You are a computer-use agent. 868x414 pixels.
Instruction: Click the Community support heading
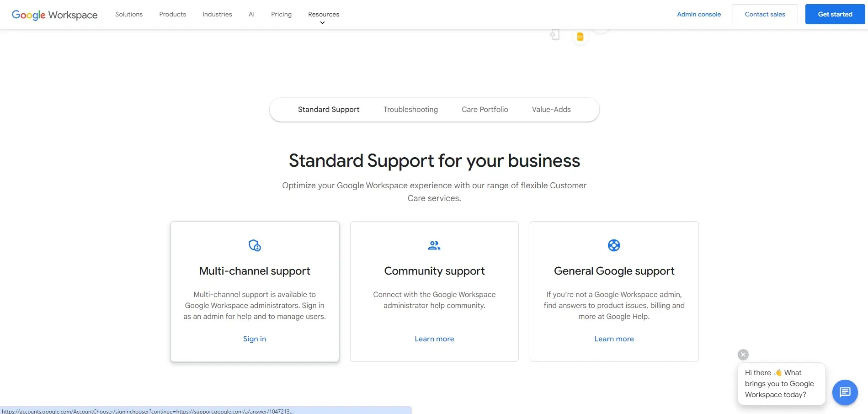click(434, 271)
